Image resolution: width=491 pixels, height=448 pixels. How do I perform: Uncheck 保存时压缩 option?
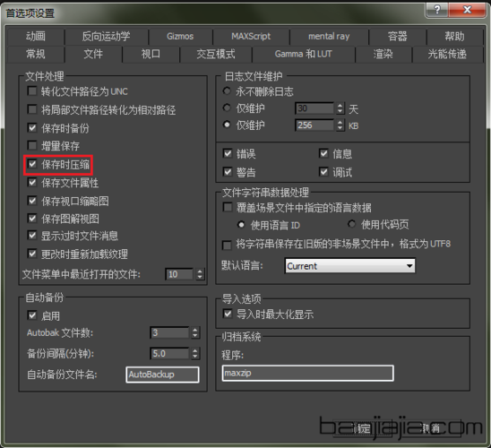pos(32,164)
